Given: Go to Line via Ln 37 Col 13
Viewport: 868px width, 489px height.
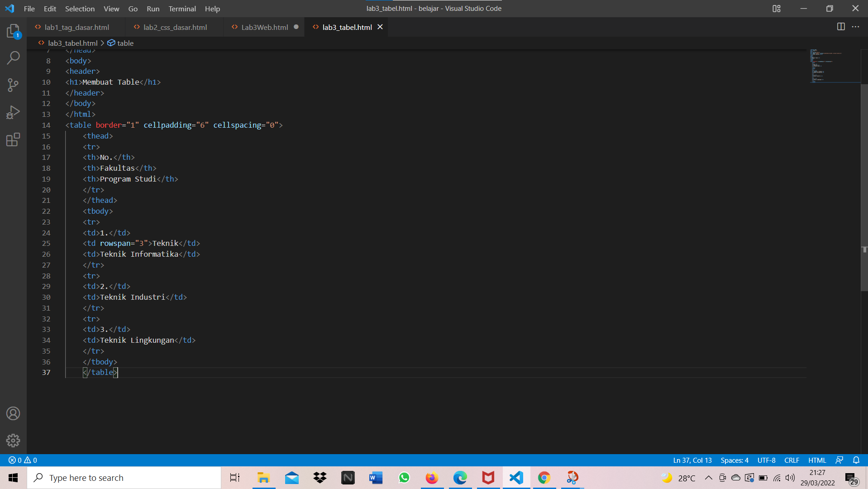Looking at the screenshot, I should pyautogui.click(x=692, y=460).
